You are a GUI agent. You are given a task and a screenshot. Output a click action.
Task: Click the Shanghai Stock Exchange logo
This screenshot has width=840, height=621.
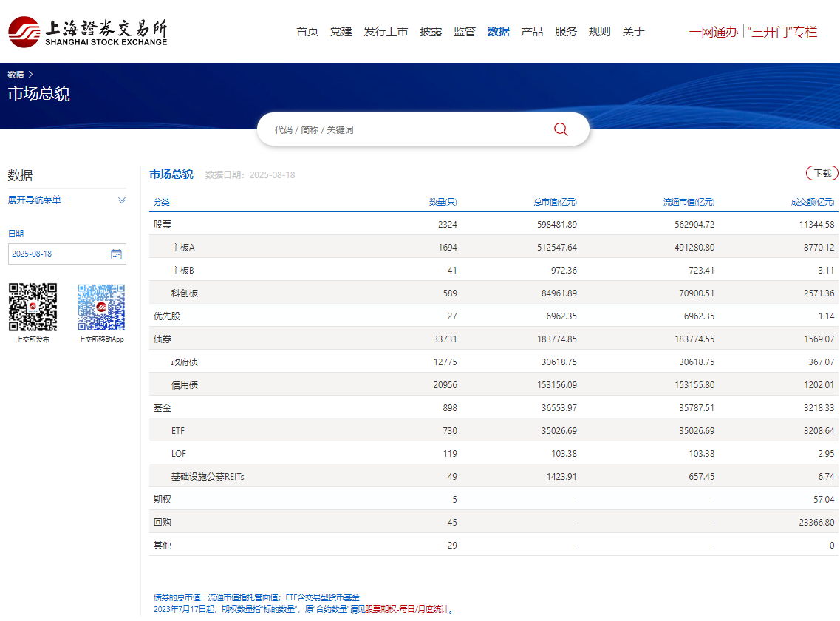point(87,32)
